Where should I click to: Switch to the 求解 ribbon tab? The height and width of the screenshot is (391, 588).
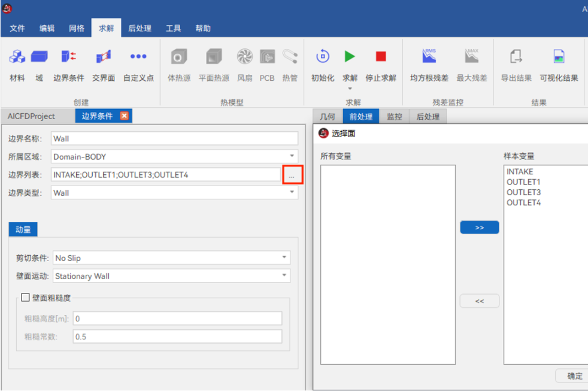(106, 28)
